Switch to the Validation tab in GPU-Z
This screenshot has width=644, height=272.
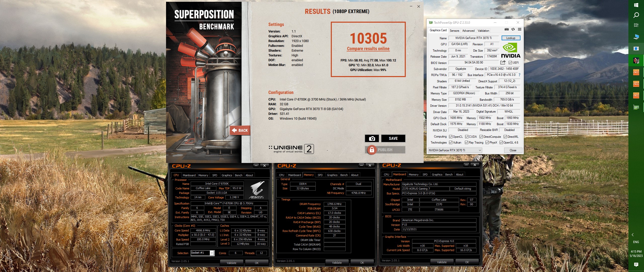[483, 31]
